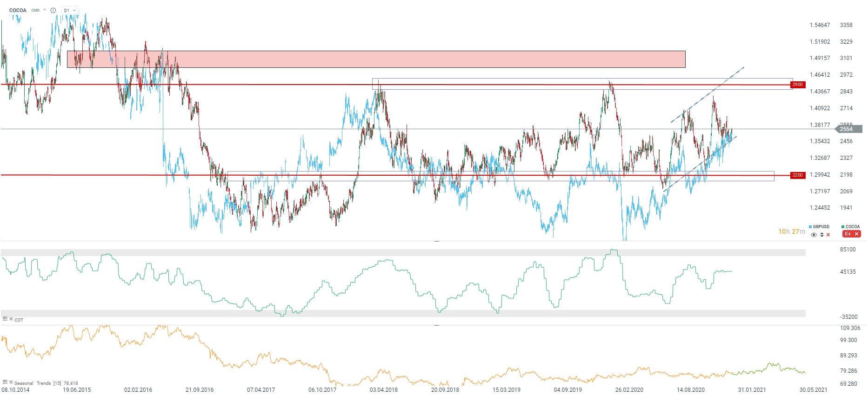Image resolution: width=868 pixels, height=402 pixels.
Task: Click the COCOA legend label
Action: [853, 227]
